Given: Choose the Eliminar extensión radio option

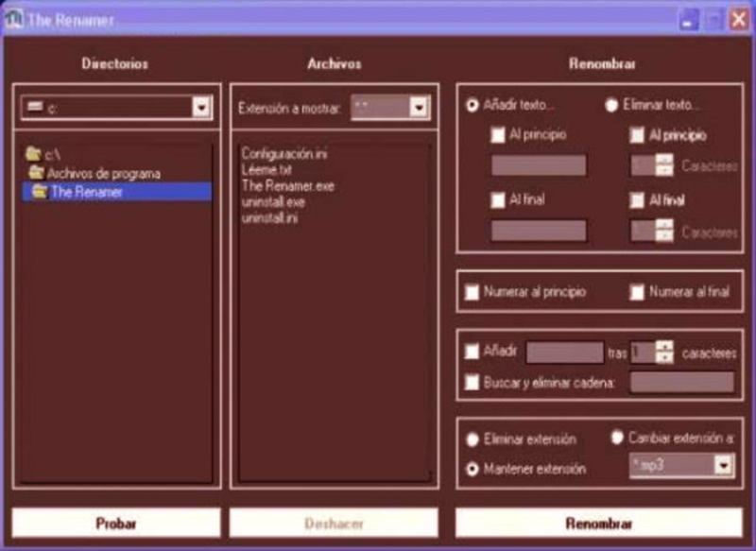Looking at the screenshot, I should [x=472, y=439].
